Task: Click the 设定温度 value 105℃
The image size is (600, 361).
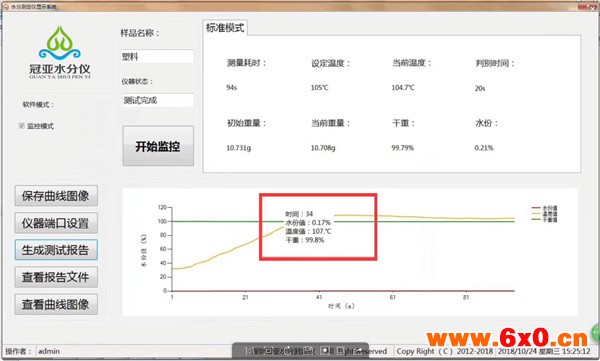Action: click(320, 88)
